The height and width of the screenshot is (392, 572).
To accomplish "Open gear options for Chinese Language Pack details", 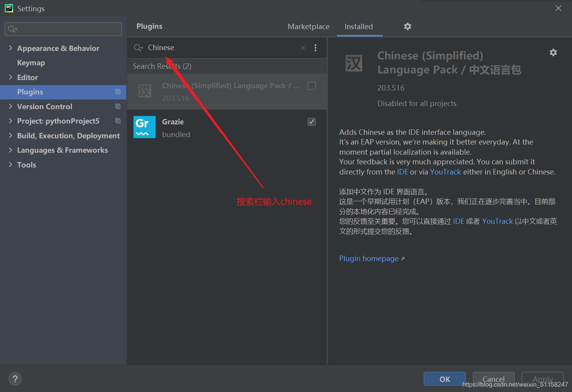I will pyautogui.click(x=553, y=52).
